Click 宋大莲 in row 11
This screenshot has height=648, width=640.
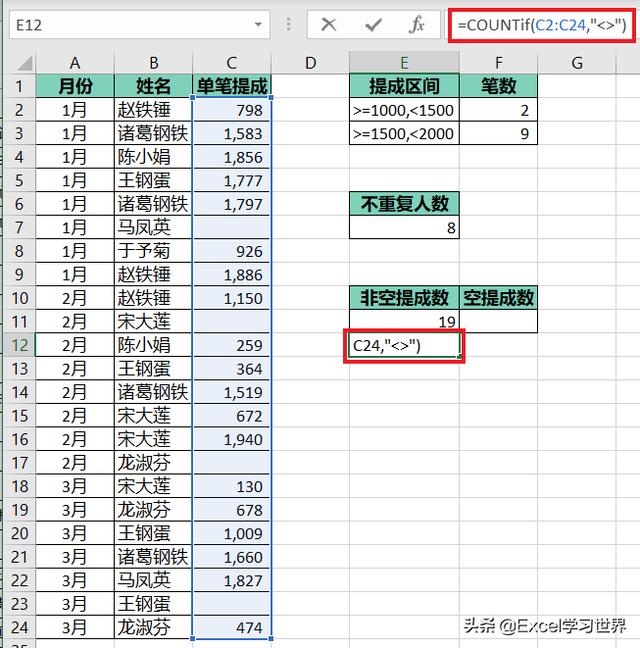[153, 322]
